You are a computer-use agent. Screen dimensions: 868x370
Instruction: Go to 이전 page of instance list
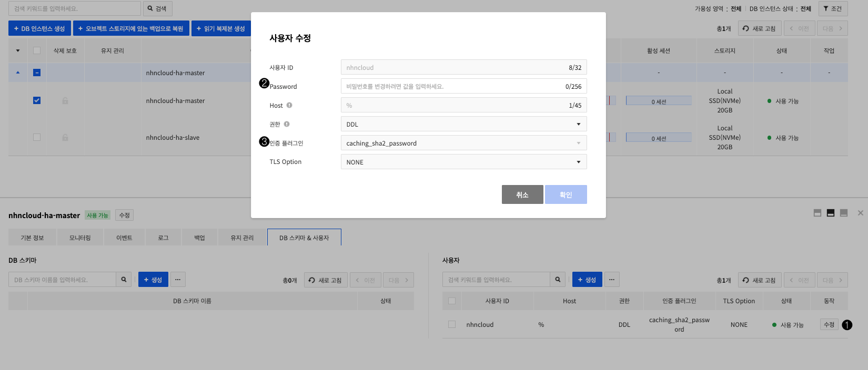(800, 28)
